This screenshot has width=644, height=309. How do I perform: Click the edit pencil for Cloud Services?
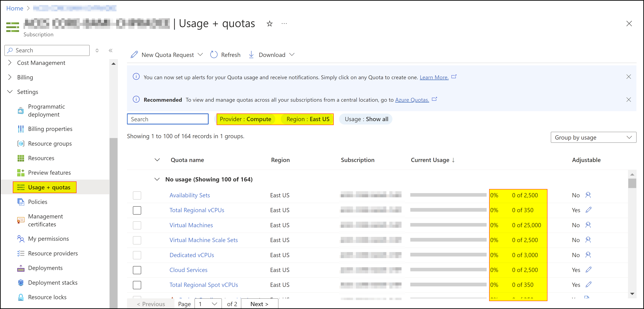coord(588,269)
